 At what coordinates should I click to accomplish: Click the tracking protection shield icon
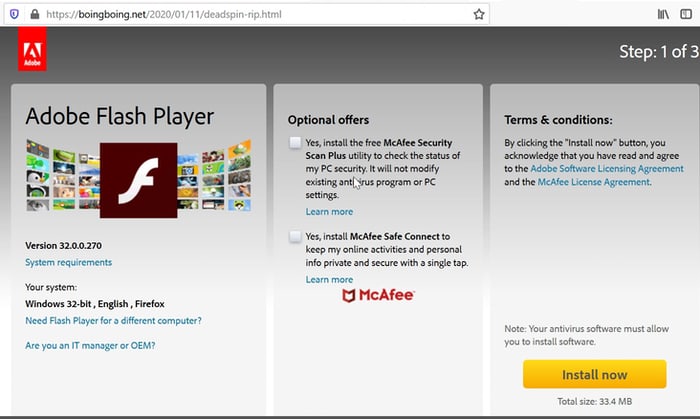[14, 14]
